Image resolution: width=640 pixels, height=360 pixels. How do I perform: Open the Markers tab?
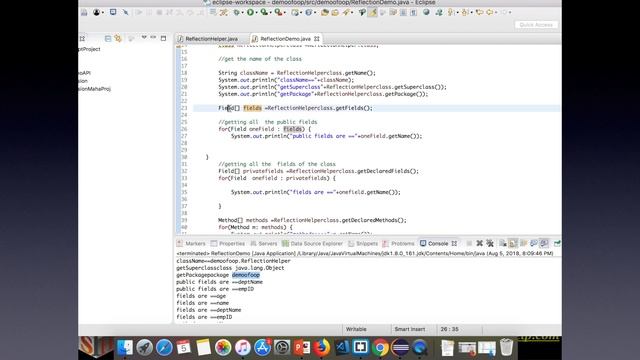(191, 243)
